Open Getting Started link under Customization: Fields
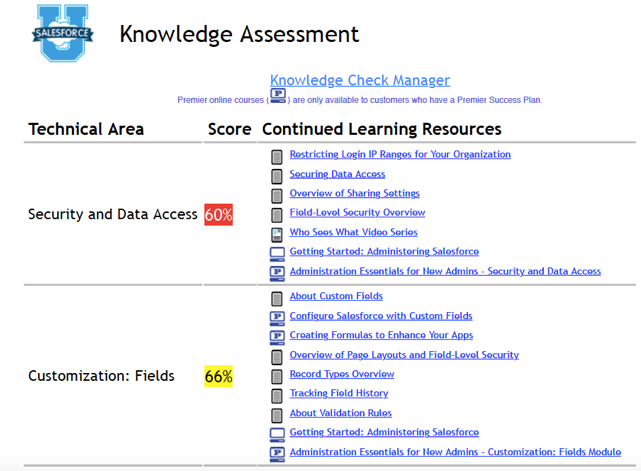This screenshot has width=641, height=471. pyautogui.click(x=384, y=432)
